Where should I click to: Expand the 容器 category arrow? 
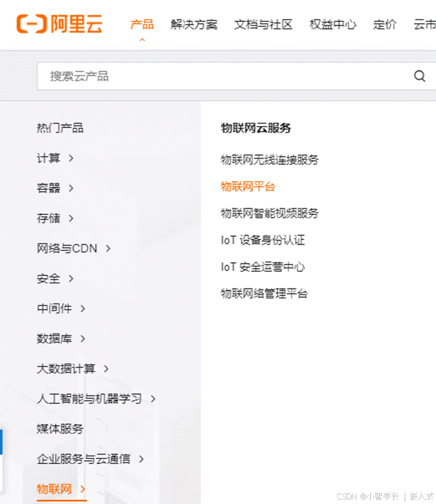(71, 188)
